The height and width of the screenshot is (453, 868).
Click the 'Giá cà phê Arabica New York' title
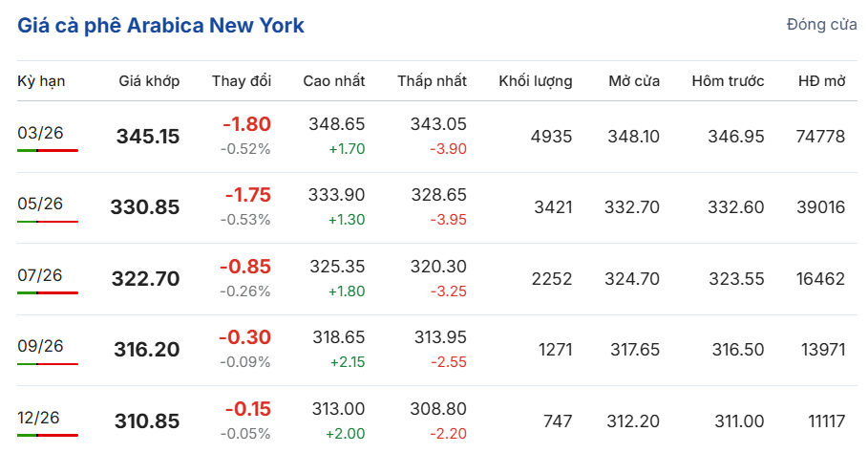(x=161, y=26)
